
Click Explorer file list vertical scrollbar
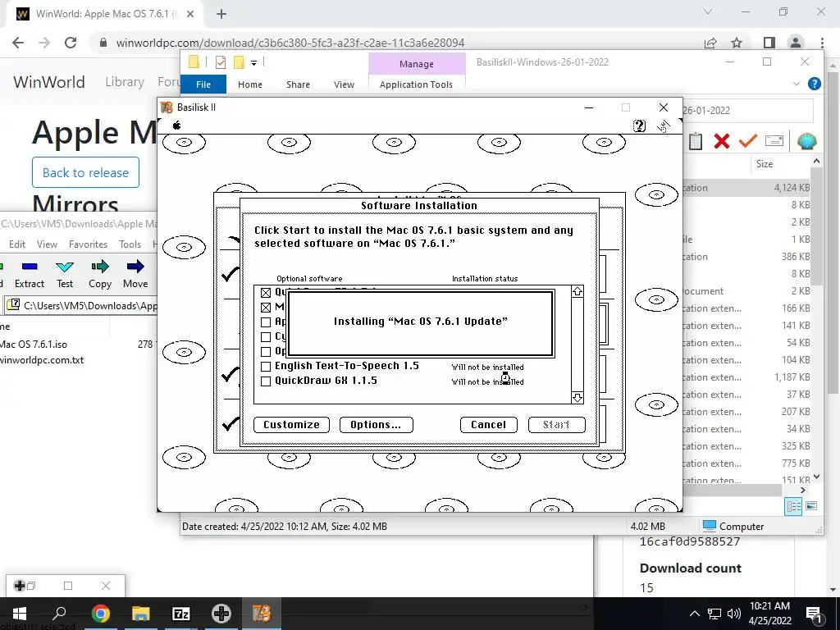[816, 226]
